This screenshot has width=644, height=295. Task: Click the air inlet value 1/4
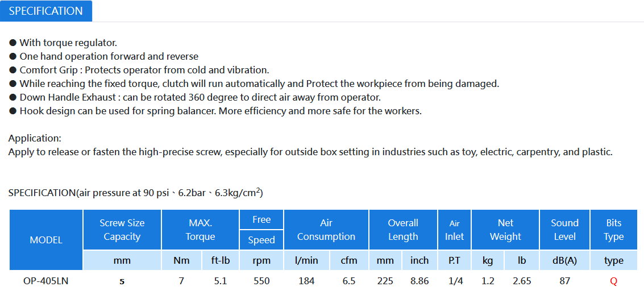click(x=454, y=281)
